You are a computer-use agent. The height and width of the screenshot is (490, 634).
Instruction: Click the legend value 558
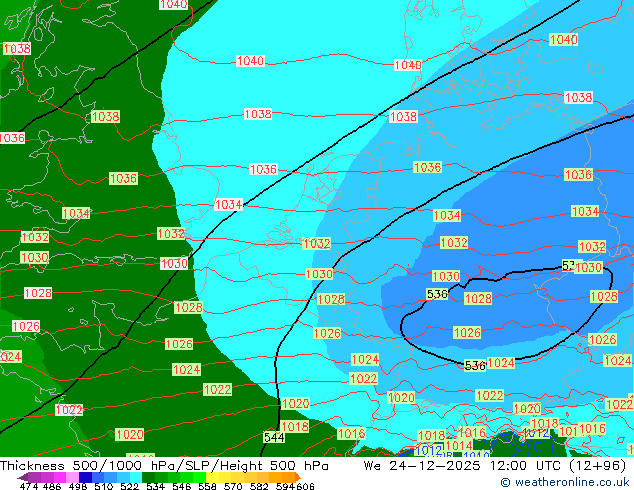click(207, 486)
